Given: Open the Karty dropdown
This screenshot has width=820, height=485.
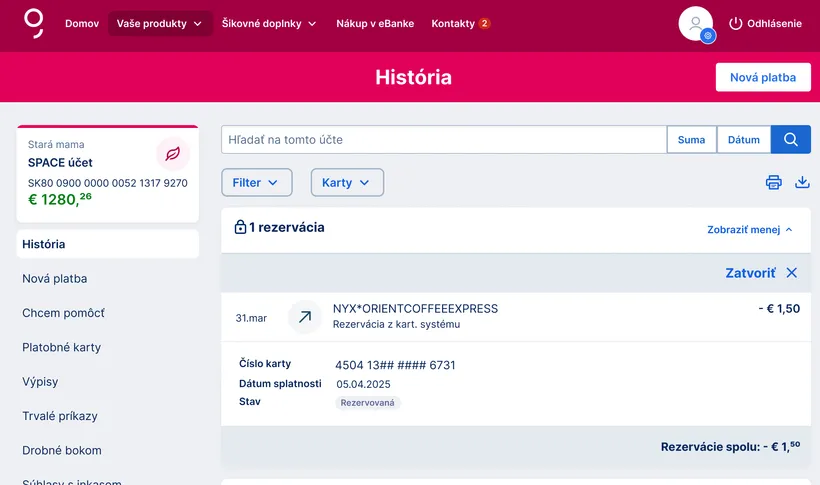Looking at the screenshot, I should 347,183.
